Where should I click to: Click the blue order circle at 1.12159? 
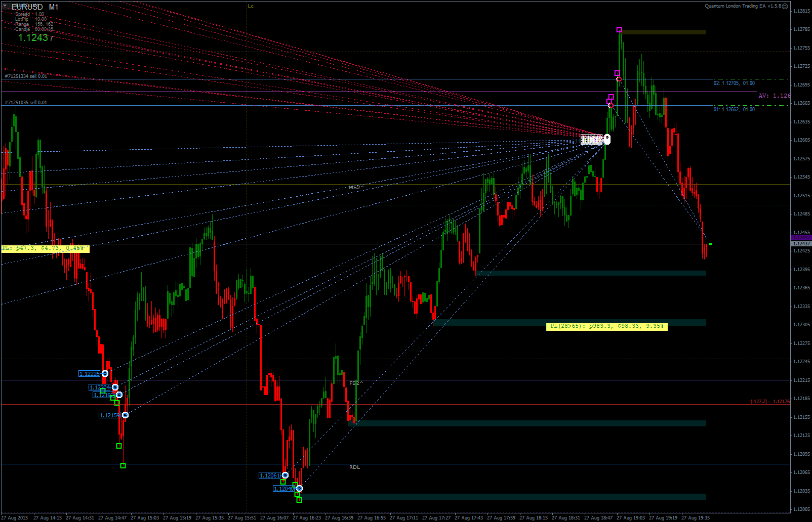tap(125, 415)
